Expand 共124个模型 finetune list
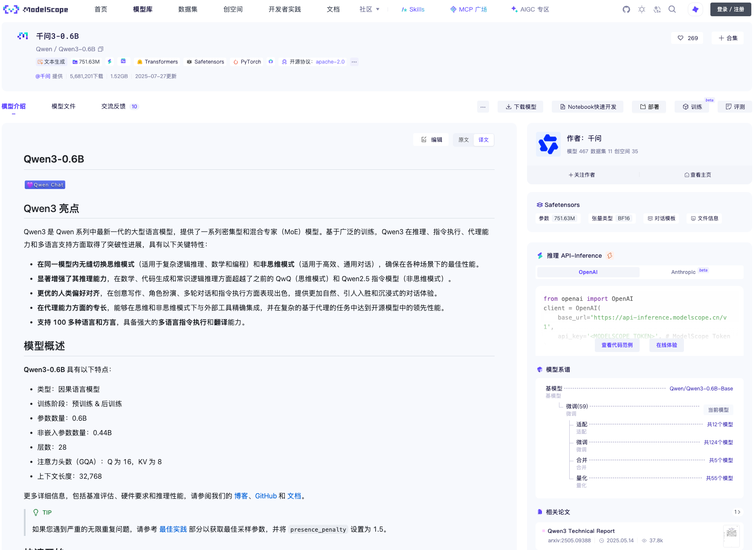 (x=718, y=442)
